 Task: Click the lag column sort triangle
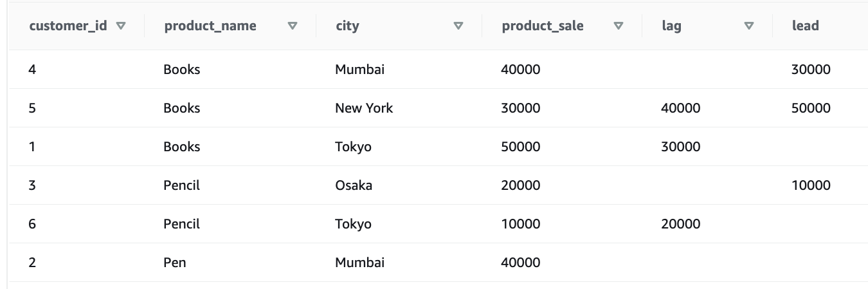[748, 26]
